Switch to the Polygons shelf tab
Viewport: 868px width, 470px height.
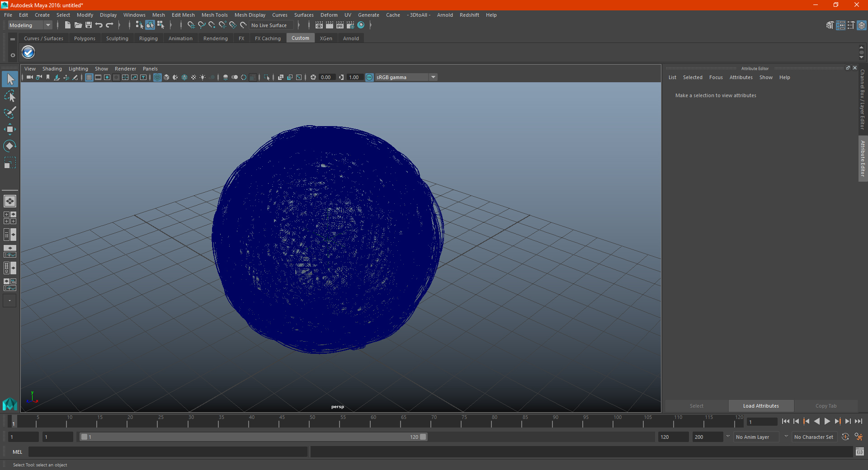pos(85,38)
